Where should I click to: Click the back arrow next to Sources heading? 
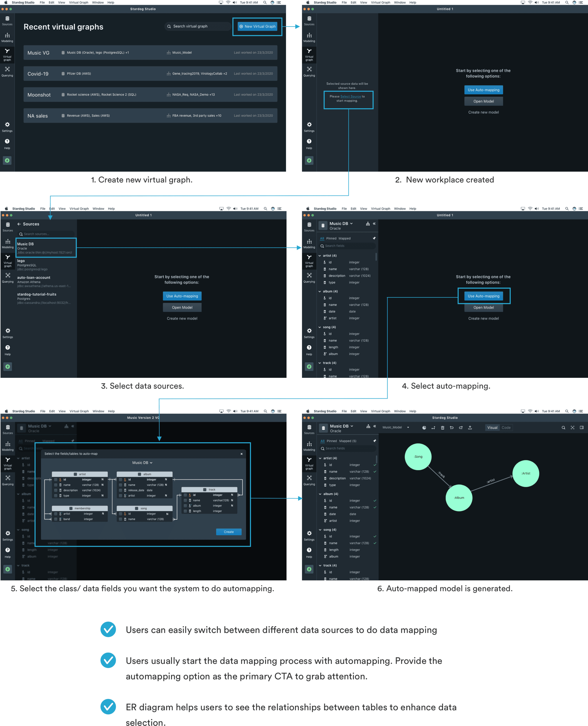[x=19, y=224]
